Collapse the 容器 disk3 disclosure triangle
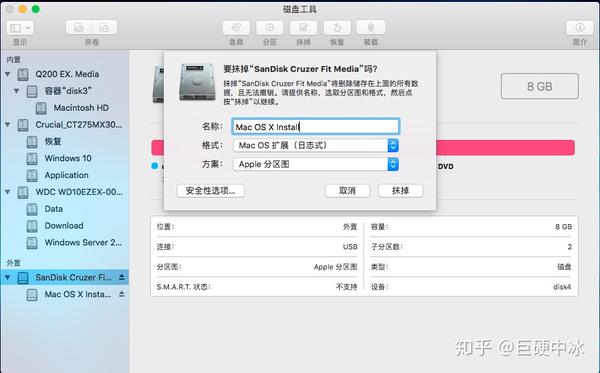 16,91
